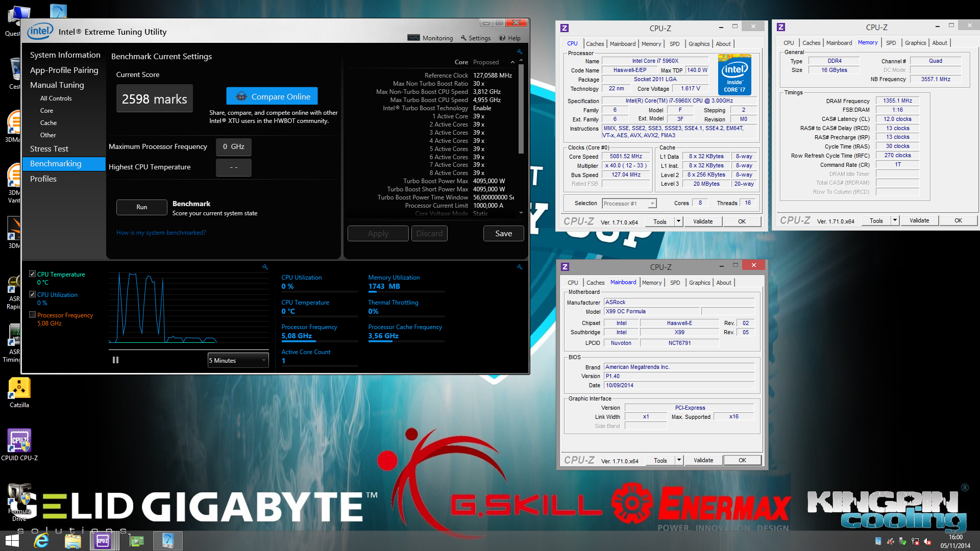Viewport: 980px width, 551px height.
Task: Uncheck the CPU Temperature graph checkbox
Action: (x=33, y=274)
